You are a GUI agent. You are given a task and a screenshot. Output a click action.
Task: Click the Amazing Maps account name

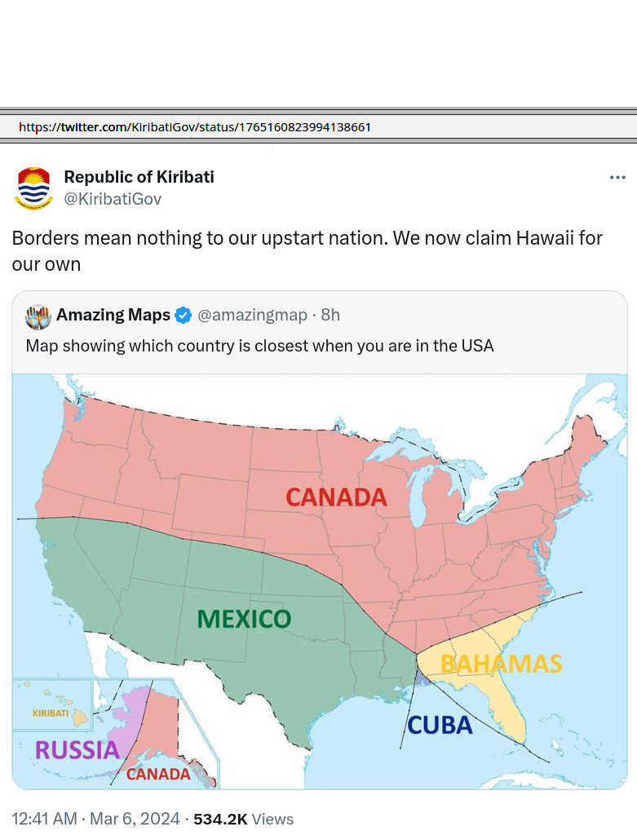113,315
